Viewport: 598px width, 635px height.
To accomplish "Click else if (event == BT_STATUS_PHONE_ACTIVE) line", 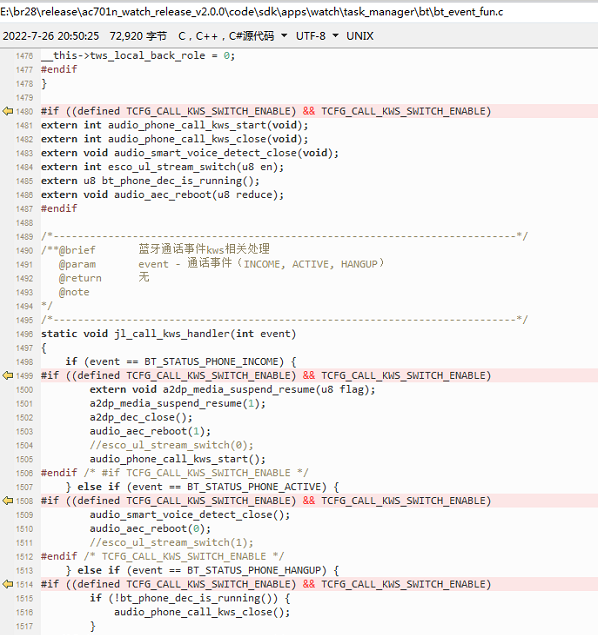I will [202, 487].
